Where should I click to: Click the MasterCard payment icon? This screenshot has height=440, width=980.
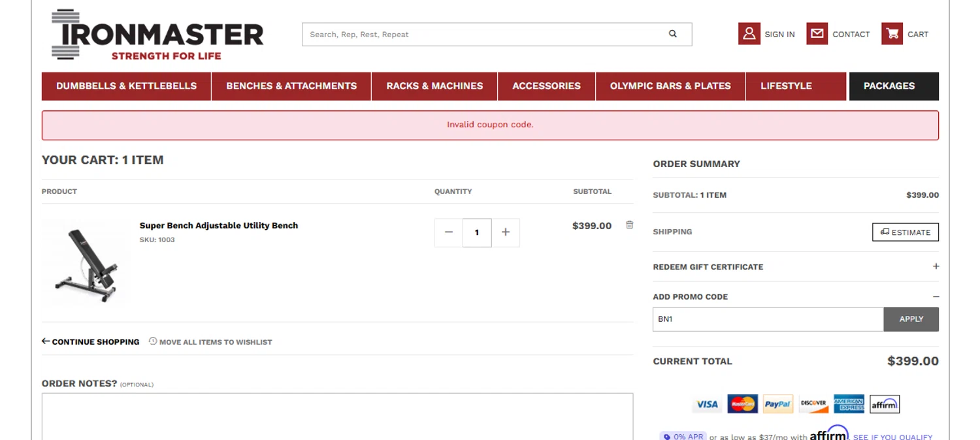(x=743, y=404)
